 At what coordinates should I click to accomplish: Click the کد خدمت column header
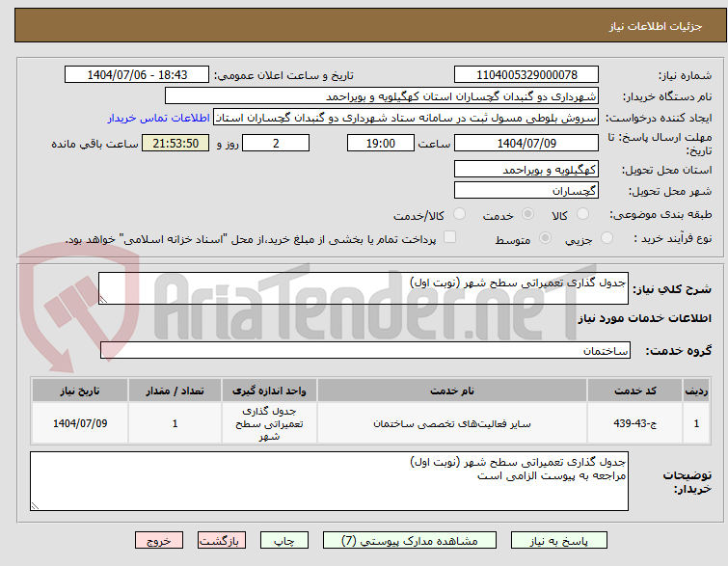pos(634,391)
